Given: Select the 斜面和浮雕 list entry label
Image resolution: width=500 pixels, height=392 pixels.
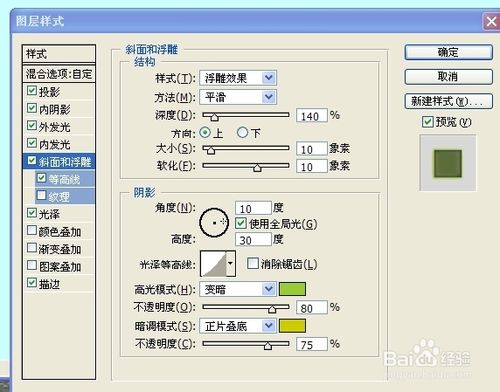Looking at the screenshot, I should coord(65,162).
